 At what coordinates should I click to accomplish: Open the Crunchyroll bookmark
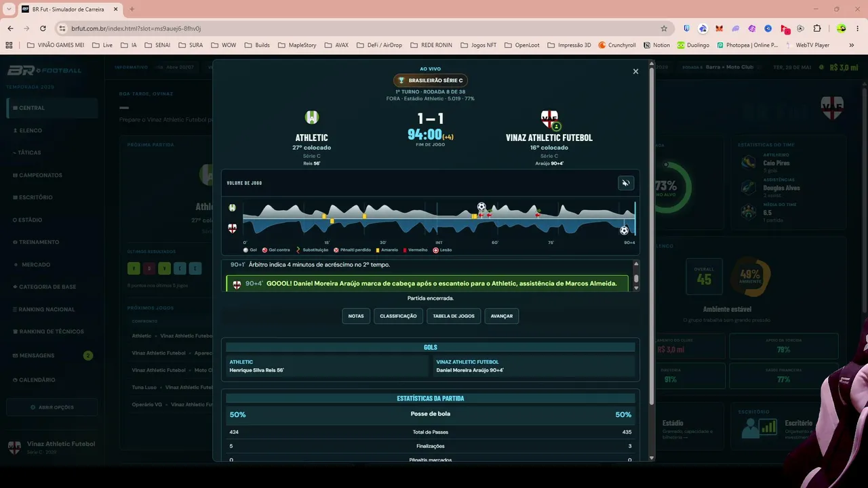[616, 45]
